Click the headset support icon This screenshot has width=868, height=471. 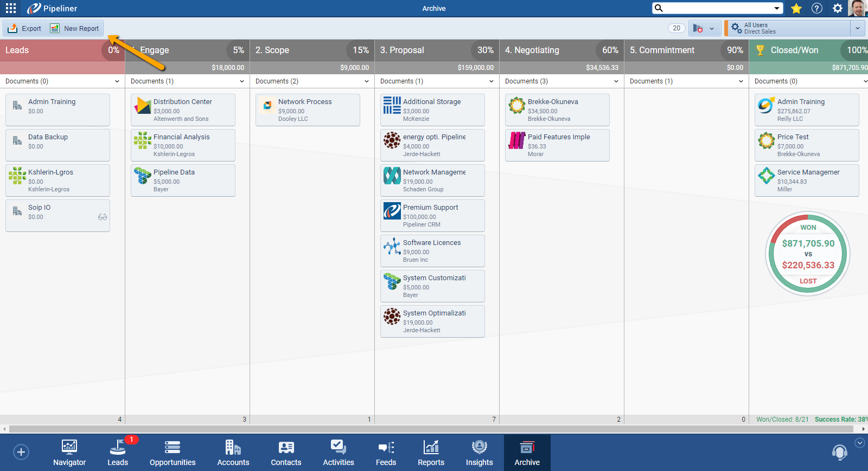click(839, 452)
